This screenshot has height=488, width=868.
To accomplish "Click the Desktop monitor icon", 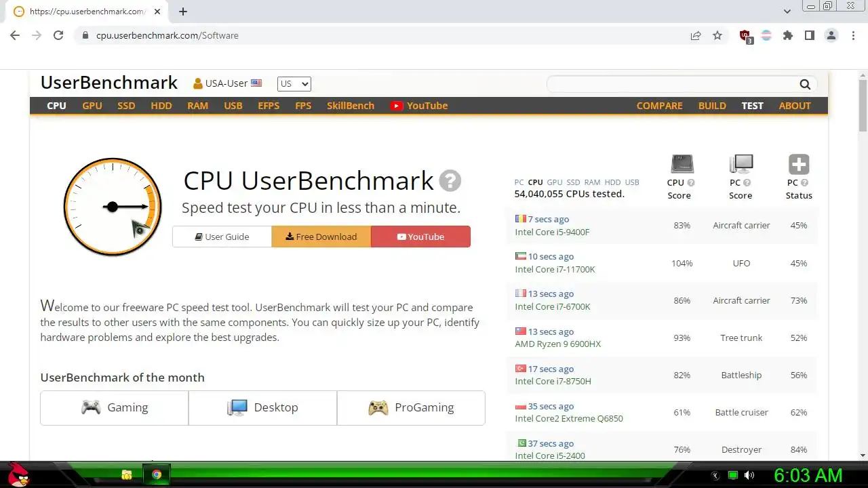I will pos(237,407).
